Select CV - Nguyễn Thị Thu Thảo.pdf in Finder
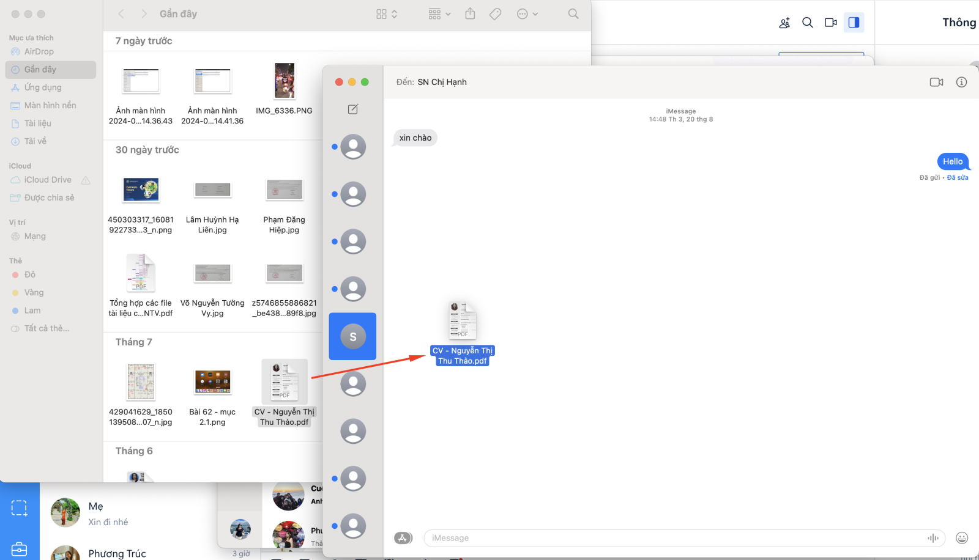The width and height of the screenshot is (979, 560). [x=285, y=393]
